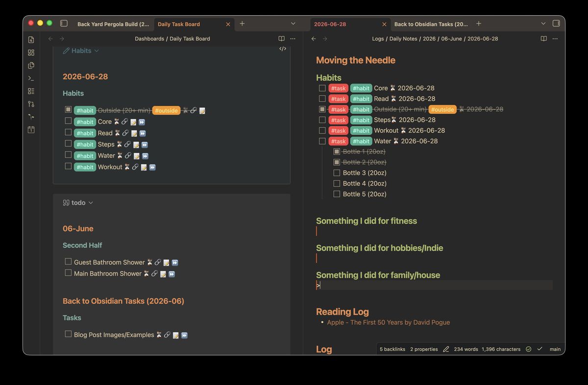This screenshot has height=385, width=588.
Task: Click main branch label in status bar
Action: pos(555,349)
